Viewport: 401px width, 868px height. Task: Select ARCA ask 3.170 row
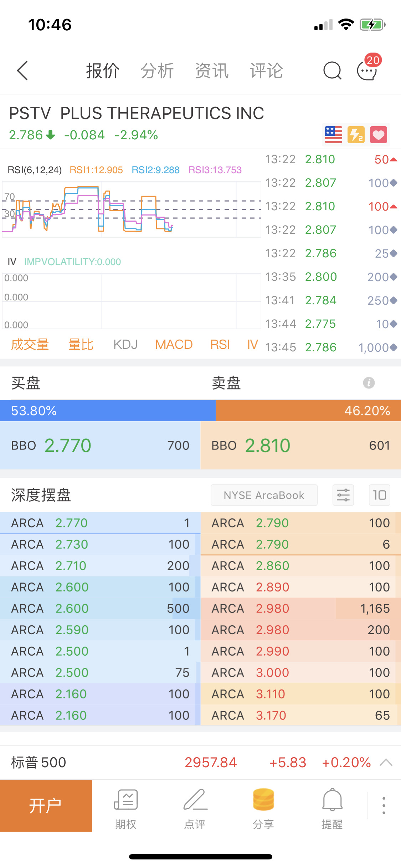[301, 715]
